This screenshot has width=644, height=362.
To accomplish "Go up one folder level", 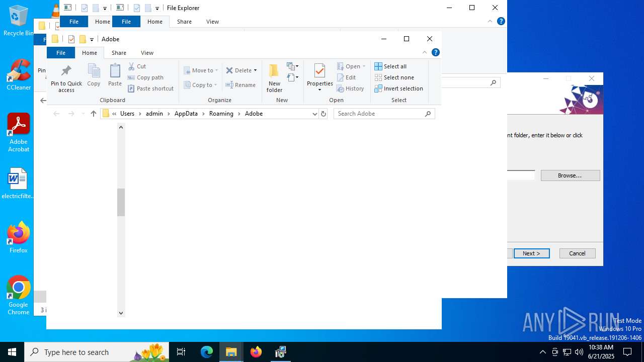I will [x=93, y=114].
